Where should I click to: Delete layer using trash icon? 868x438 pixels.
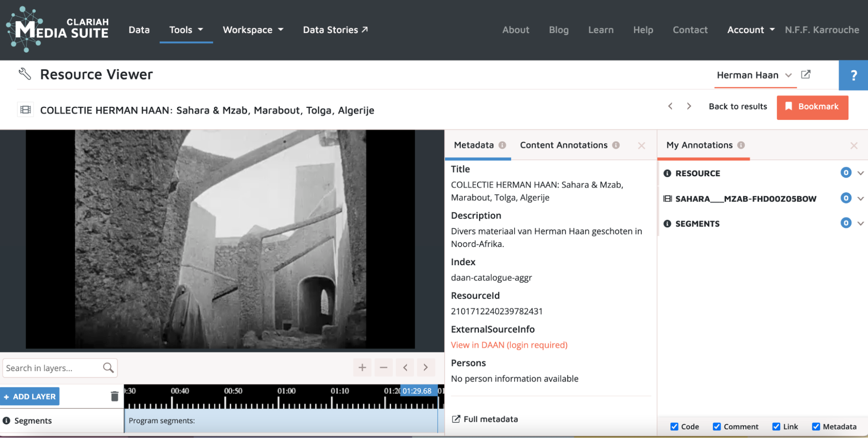click(x=115, y=396)
